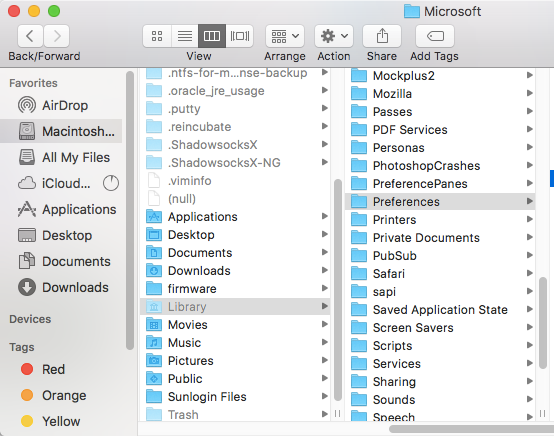Click the Share toolbar button

pyautogui.click(x=382, y=36)
